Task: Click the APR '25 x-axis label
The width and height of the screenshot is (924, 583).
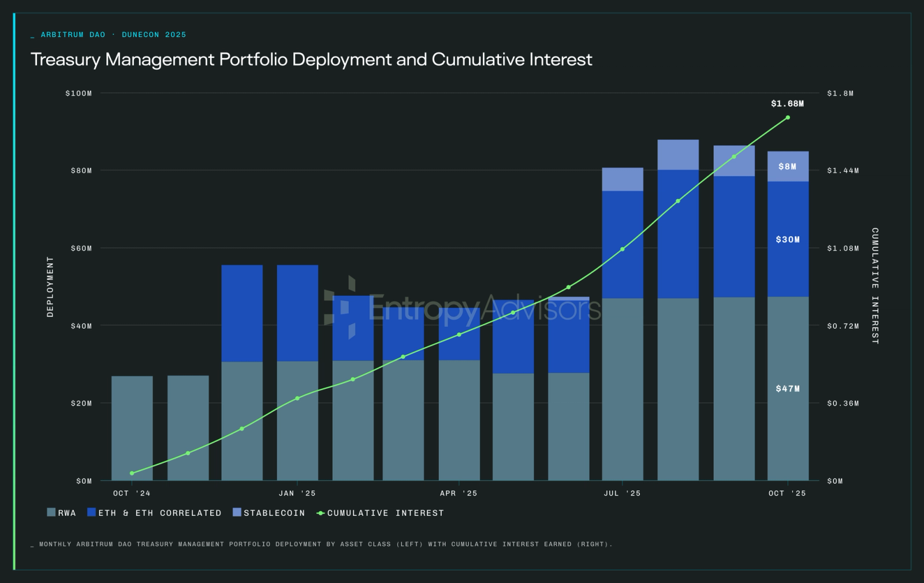Action: click(x=459, y=493)
